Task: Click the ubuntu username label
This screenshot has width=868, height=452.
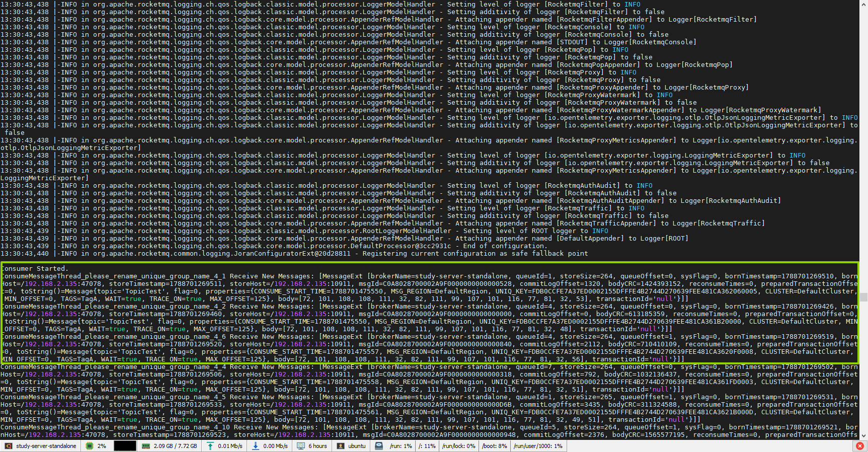Action: (x=357, y=446)
